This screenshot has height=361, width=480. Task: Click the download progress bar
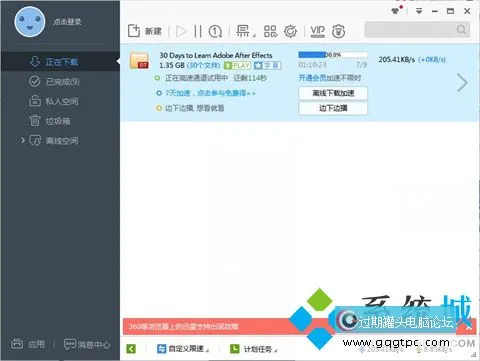[333, 55]
